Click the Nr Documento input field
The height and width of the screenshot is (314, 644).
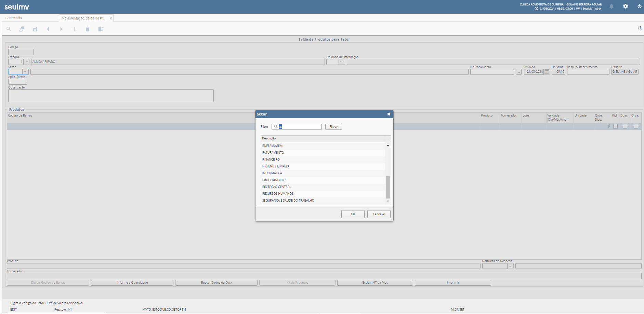(x=492, y=72)
